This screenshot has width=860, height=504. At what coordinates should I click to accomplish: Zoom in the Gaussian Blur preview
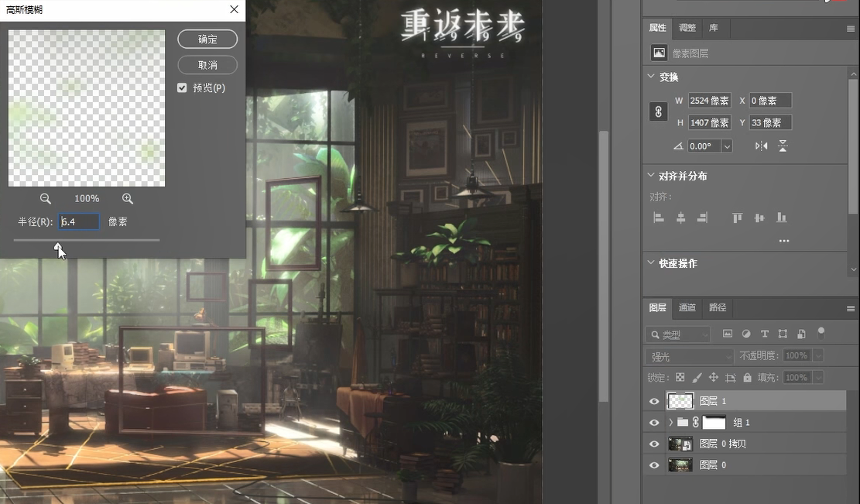pos(127,198)
